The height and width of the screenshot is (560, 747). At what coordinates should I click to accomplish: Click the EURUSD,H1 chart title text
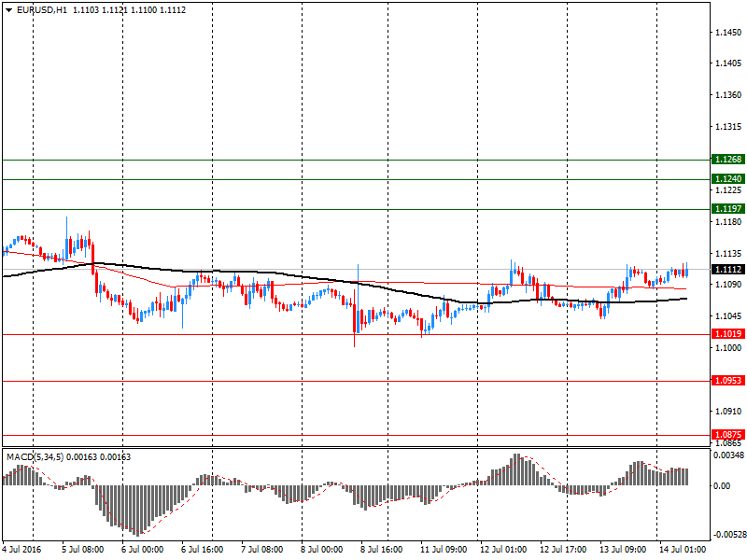pyautogui.click(x=41, y=10)
